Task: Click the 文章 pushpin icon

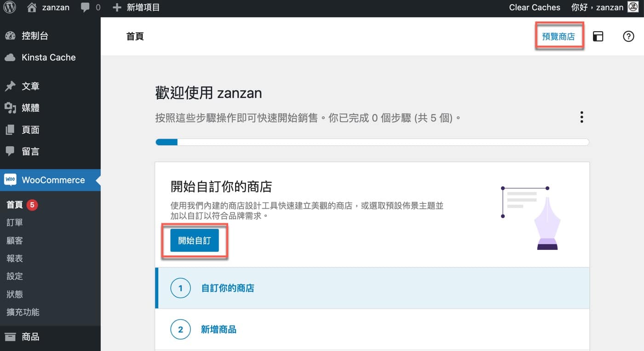Action: [x=10, y=86]
